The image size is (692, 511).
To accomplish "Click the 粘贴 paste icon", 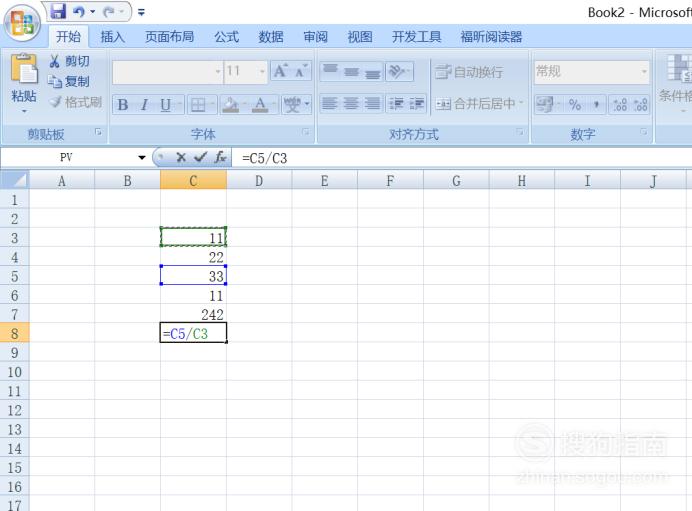I will coord(24,69).
